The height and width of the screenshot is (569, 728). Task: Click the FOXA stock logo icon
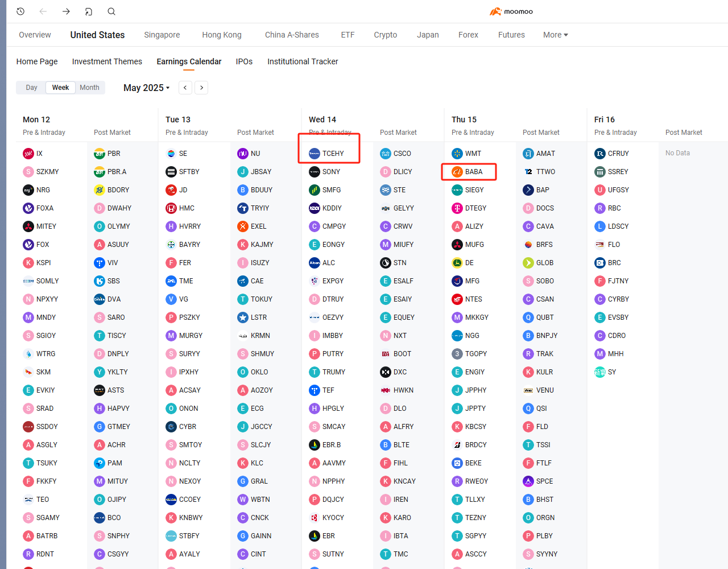28,208
